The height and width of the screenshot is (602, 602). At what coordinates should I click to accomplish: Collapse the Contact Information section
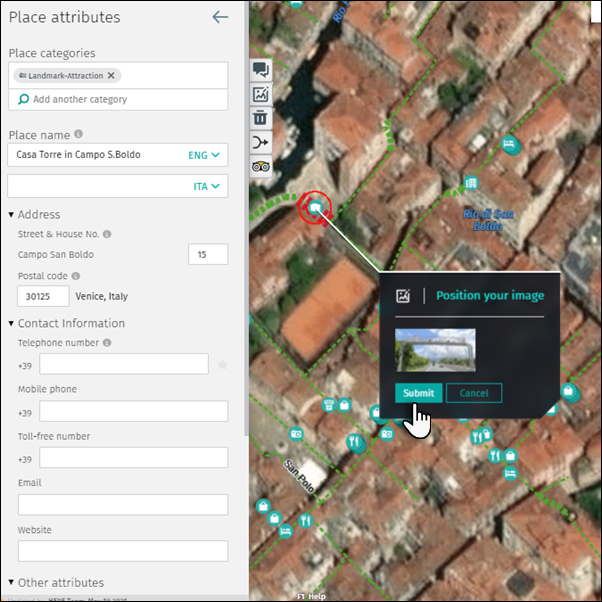(x=11, y=324)
